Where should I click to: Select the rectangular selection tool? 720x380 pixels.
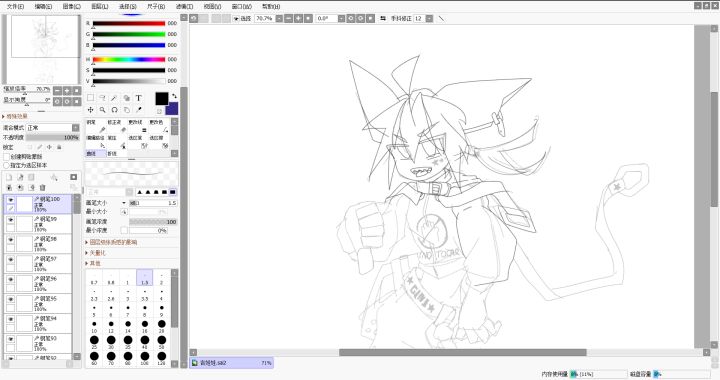point(90,98)
